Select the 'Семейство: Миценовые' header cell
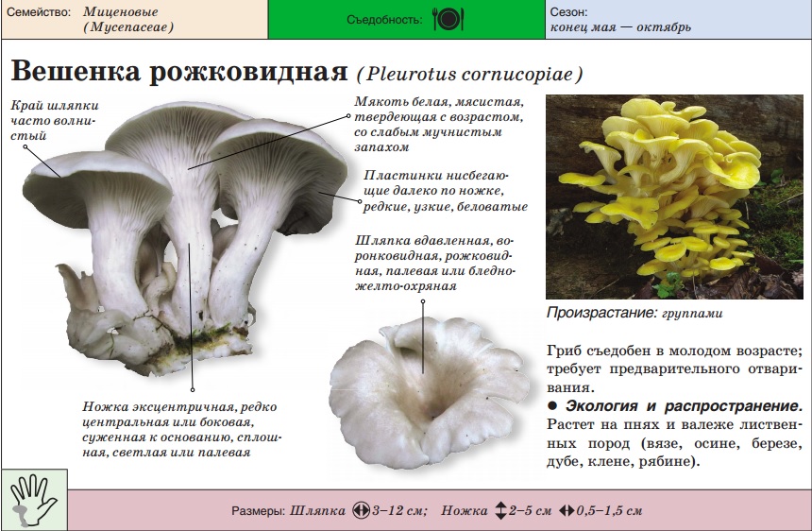 pyautogui.click(x=133, y=20)
